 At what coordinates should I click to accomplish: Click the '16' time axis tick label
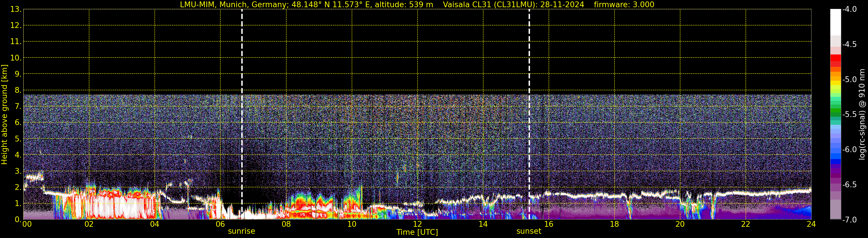pyautogui.click(x=549, y=224)
